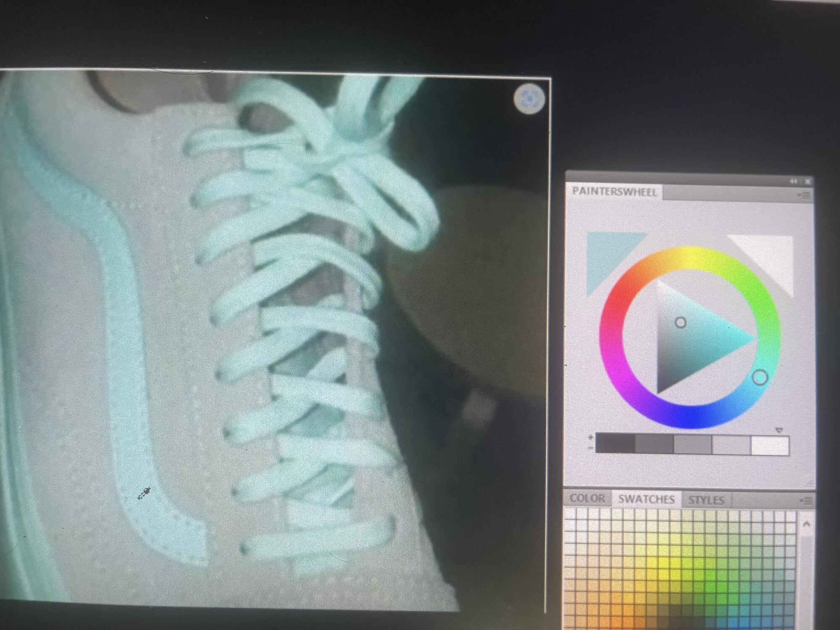840x630 pixels.
Task: Pick the white swatch in grayscale strip
Action: click(x=769, y=445)
